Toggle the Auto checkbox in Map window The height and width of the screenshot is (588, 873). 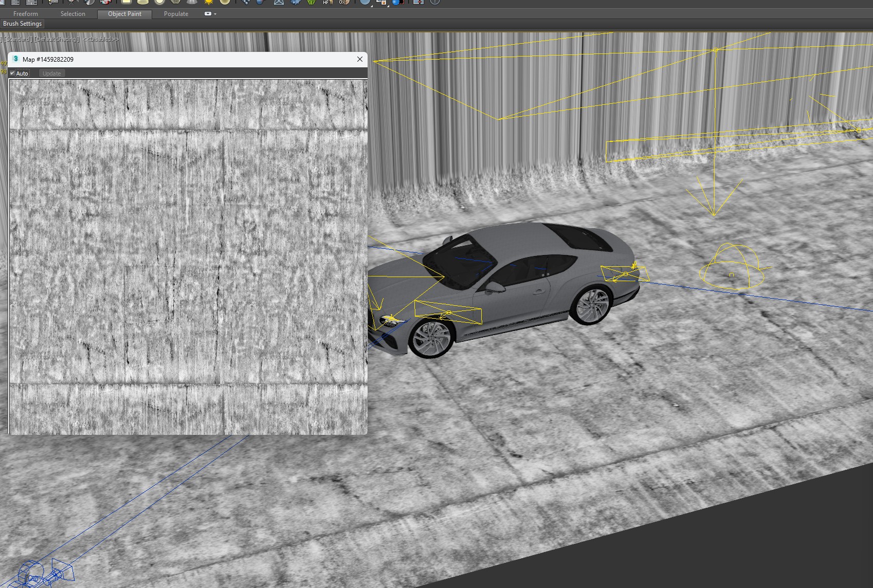[x=13, y=73]
